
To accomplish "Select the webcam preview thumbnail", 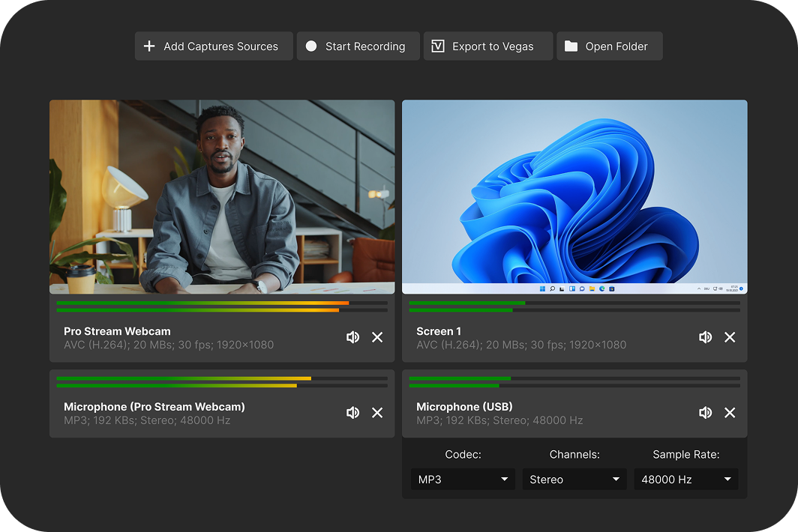I will coord(222,196).
